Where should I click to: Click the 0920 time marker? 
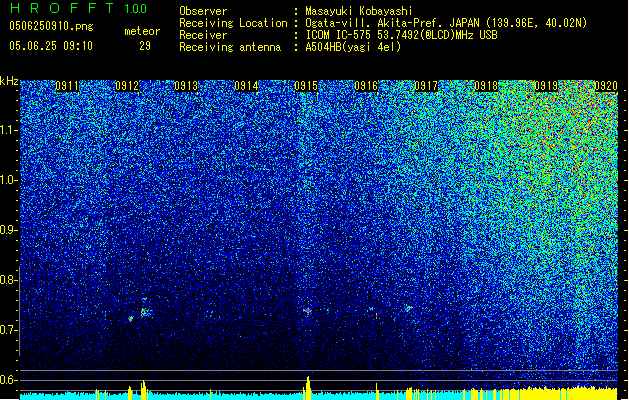[x=606, y=86]
